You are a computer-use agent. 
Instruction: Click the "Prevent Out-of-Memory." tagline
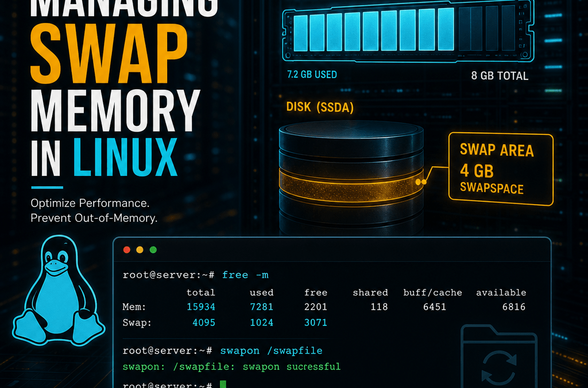(x=94, y=218)
